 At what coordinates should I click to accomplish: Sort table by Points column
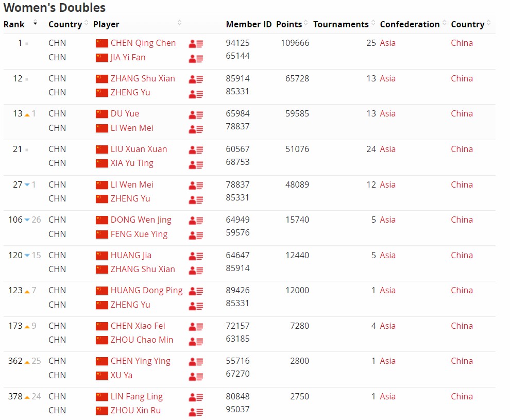[292, 24]
